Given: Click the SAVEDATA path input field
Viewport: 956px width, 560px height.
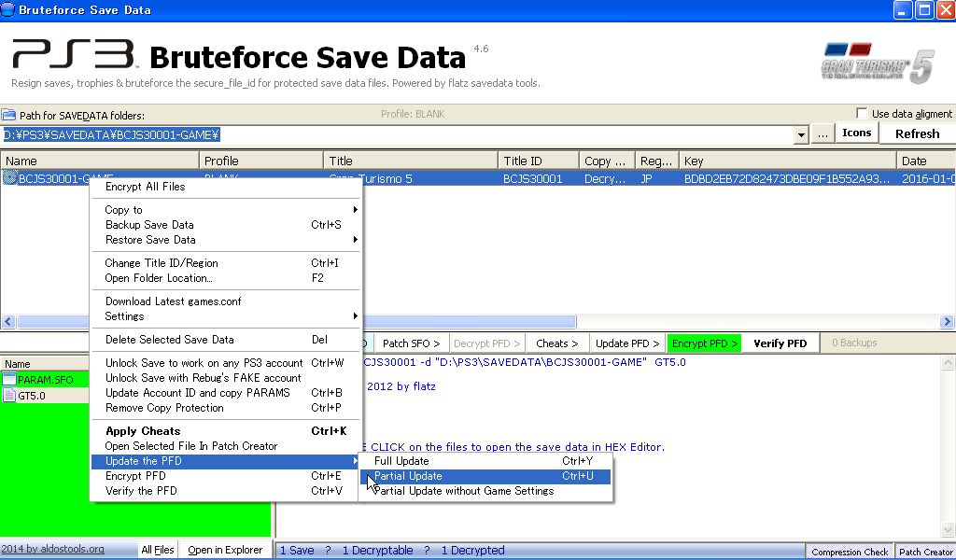Looking at the screenshot, I should [398, 134].
